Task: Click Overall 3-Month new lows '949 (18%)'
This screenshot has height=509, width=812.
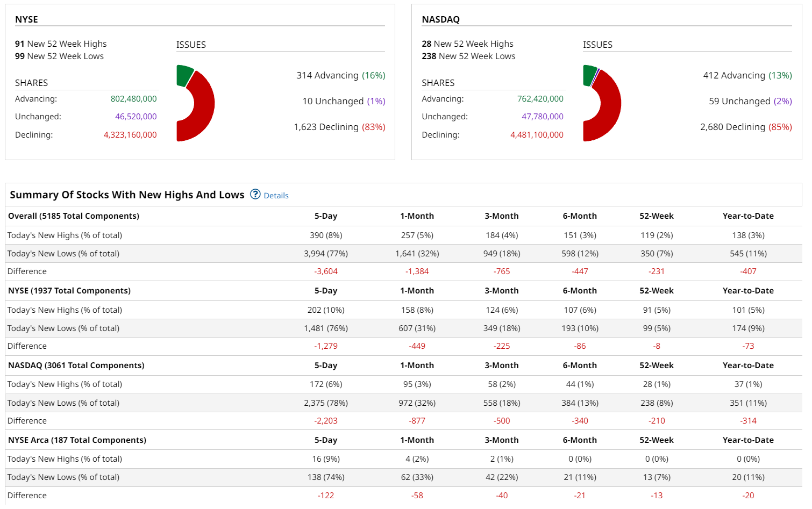Action: pyautogui.click(x=502, y=254)
